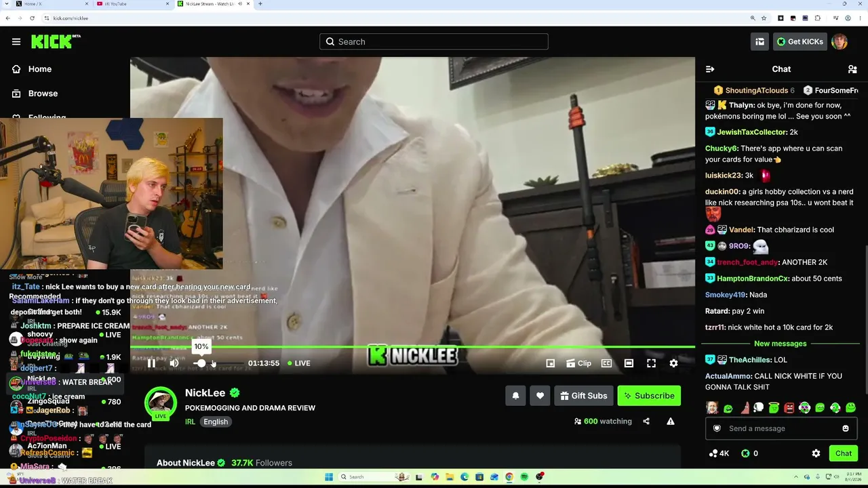Open a new browser tab
This screenshot has height=488, width=868.
coord(260,4)
